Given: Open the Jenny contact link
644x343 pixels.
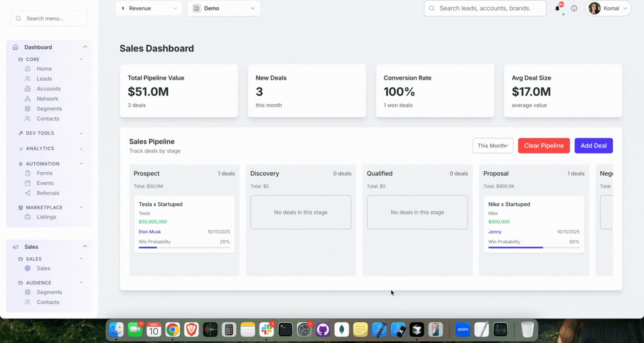Looking at the screenshot, I should pyautogui.click(x=495, y=232).
